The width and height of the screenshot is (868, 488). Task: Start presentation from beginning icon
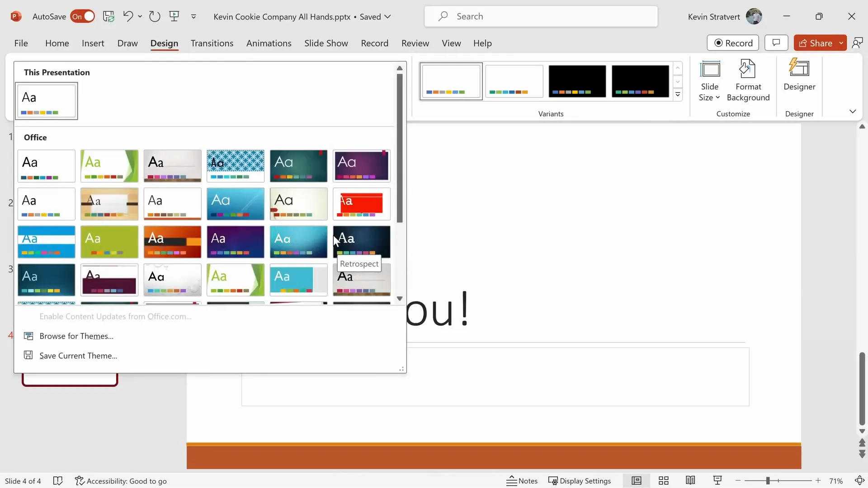click(174, 17)
